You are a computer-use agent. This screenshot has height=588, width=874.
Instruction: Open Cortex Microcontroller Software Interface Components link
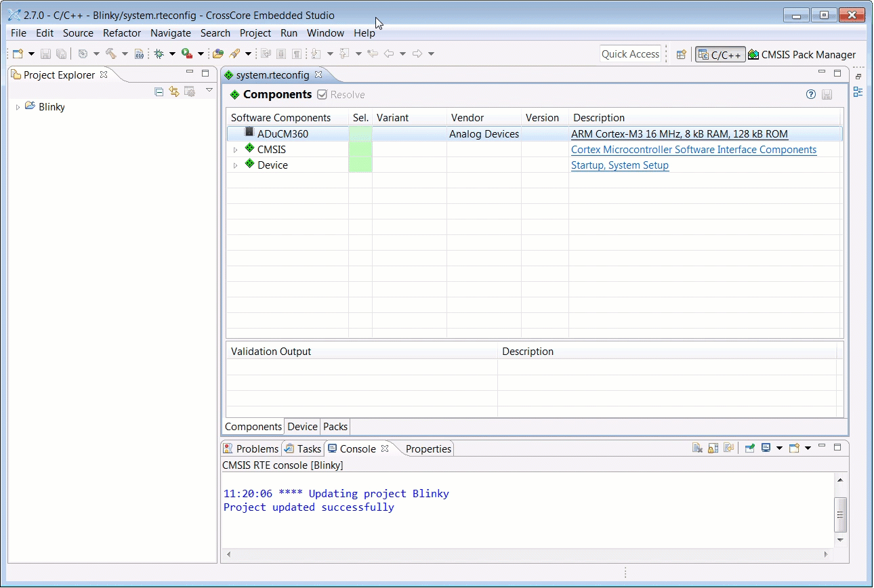694,150
